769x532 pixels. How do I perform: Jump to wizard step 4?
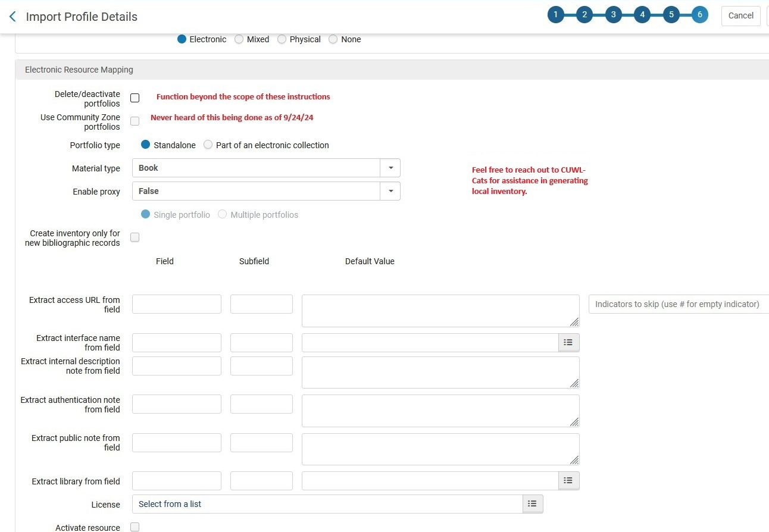click(x=642, y=15)
